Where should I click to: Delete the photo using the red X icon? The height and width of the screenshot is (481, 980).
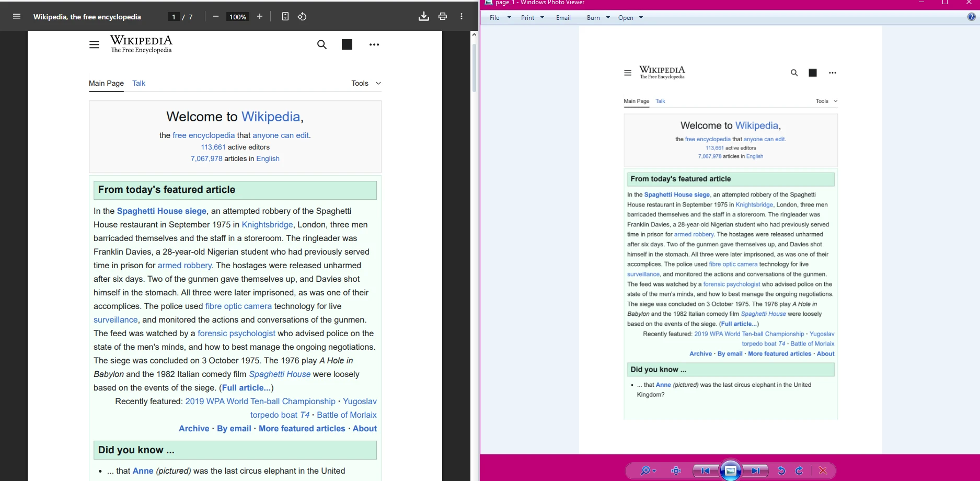[x=823, y=471]
